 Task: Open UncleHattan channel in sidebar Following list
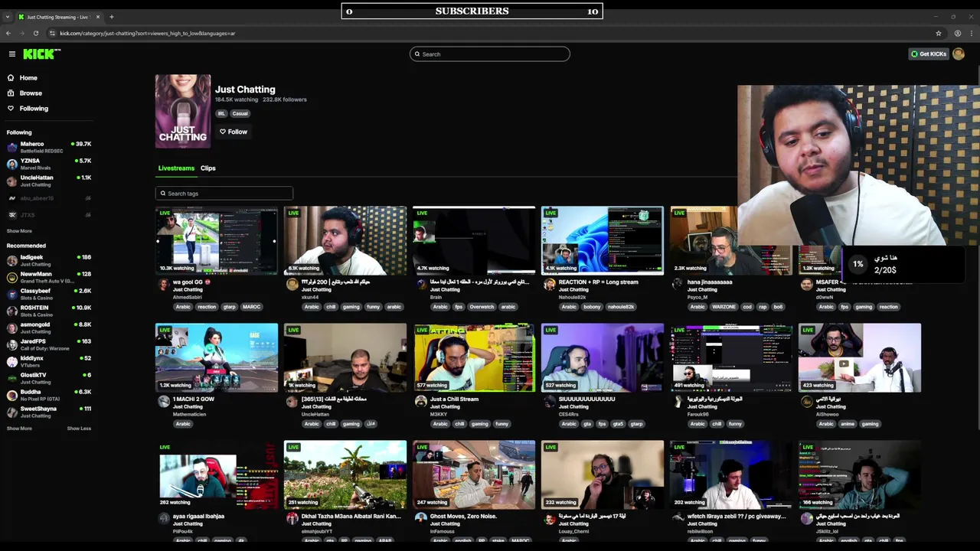(48, 181)
